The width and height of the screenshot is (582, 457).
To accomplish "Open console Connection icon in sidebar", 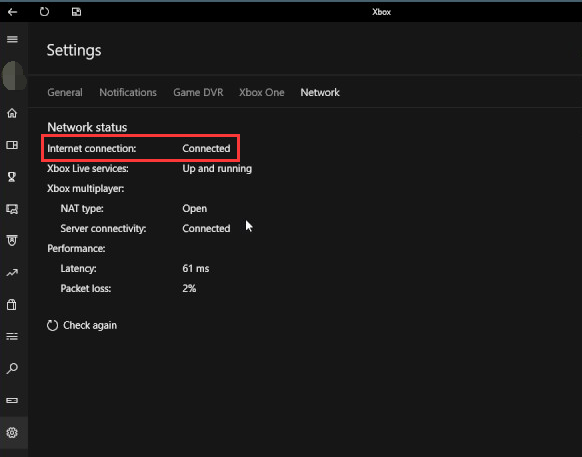I will (x=12, y=401).
